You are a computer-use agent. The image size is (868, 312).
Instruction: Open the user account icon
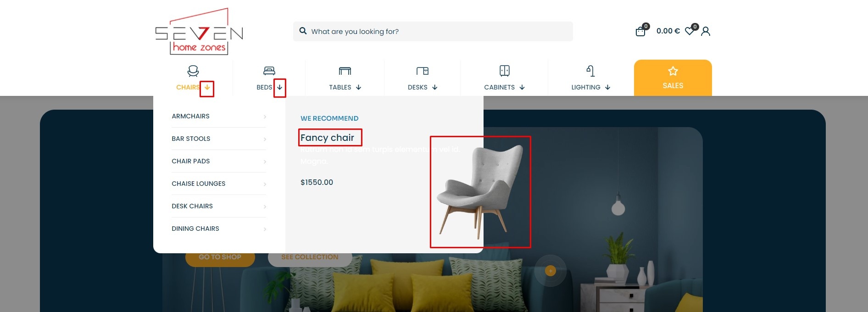pyautogui.click(x=706, y=31)
